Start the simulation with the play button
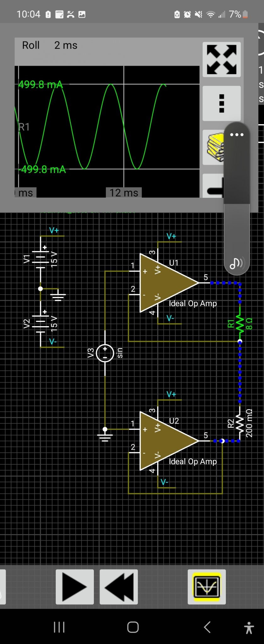This screenshot has width=264, height=644. (75, 587)
